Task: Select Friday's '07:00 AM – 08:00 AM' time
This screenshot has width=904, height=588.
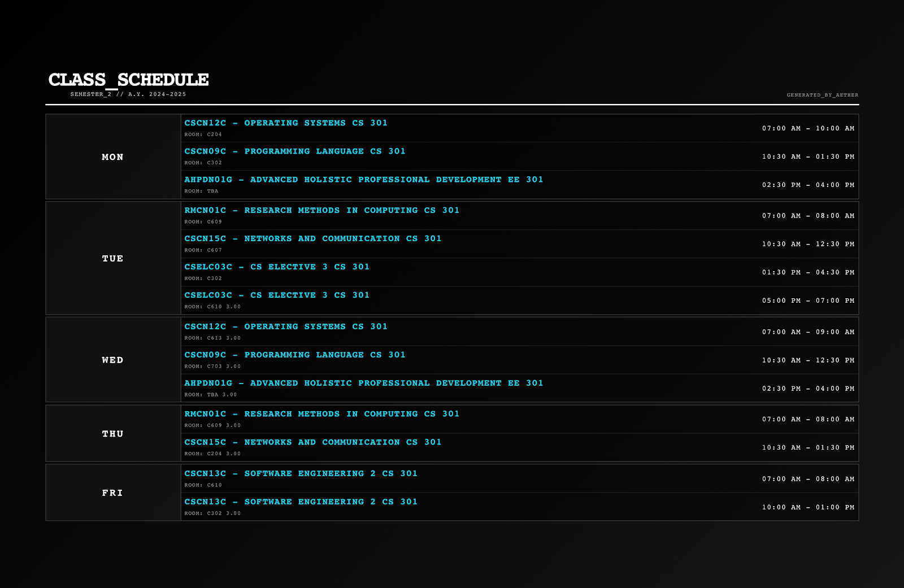Action: tap(808, 479)
